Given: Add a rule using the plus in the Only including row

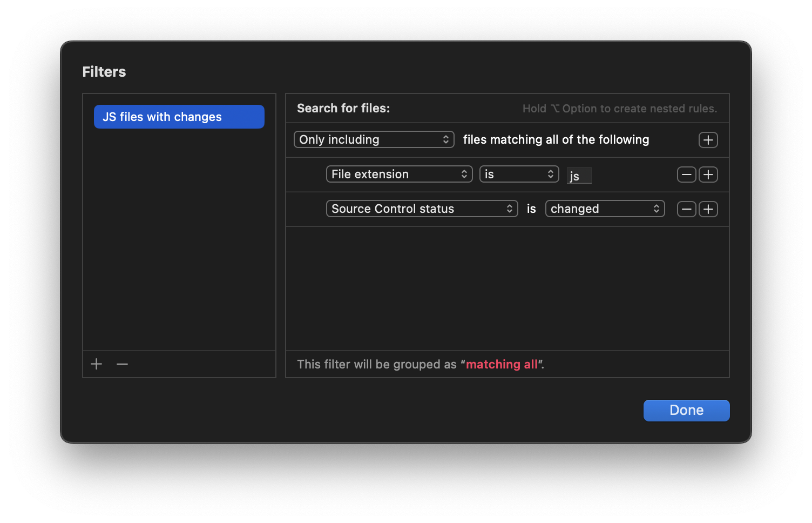Looking at the screenshot, I should pos(708,140).
